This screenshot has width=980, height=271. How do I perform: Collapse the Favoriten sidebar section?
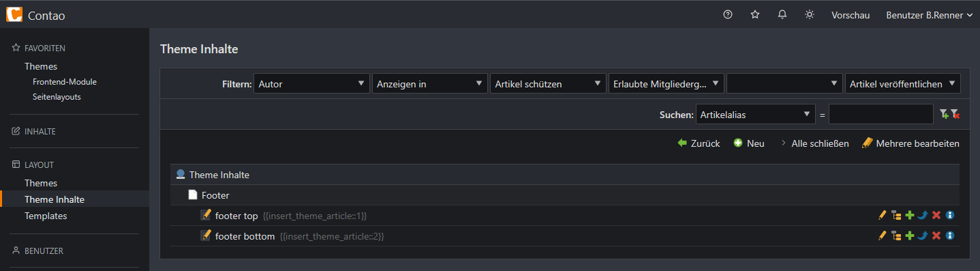(39, 48)
